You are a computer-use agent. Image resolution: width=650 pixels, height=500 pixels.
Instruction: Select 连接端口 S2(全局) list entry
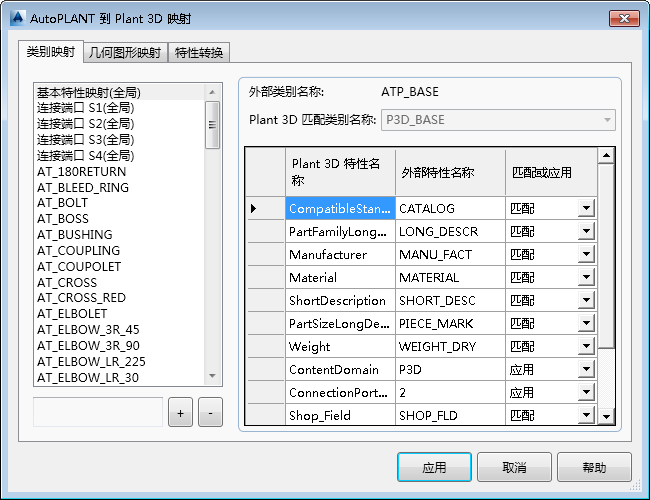120,124
